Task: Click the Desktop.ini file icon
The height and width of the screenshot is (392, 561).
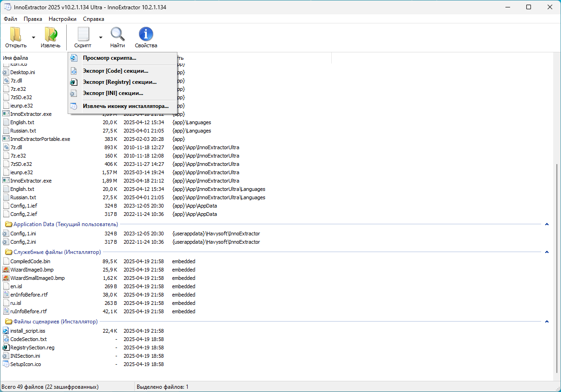Action: pos(6,72)
